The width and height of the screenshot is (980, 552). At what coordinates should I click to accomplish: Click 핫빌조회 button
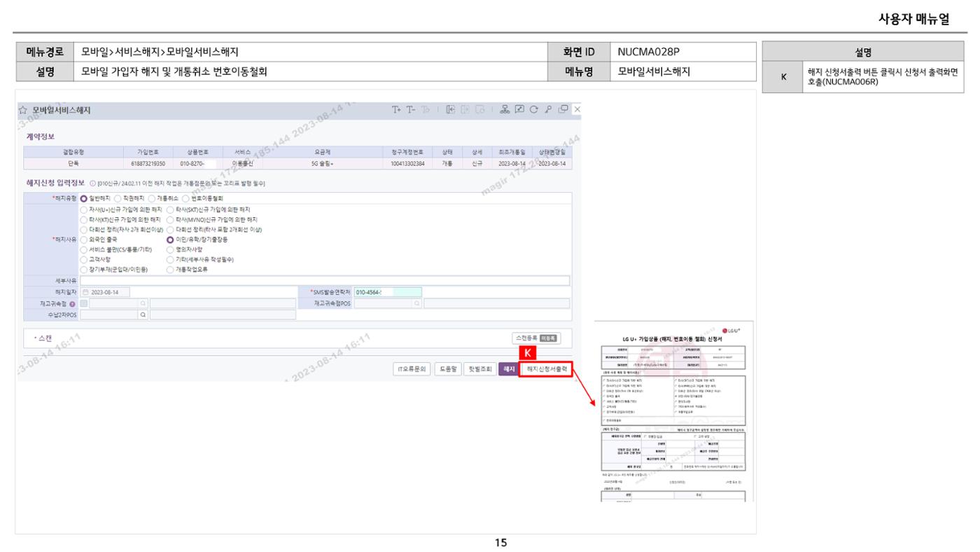[x=480, y=368]
